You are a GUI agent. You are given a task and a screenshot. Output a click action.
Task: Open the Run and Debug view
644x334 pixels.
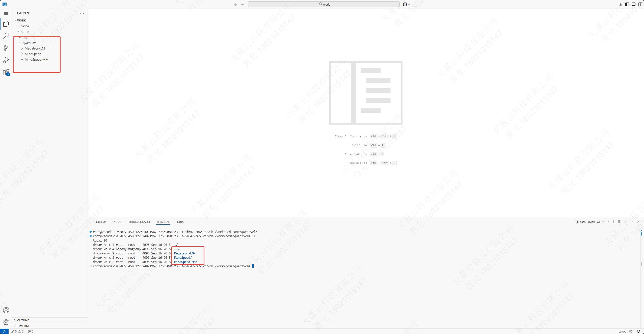click(x=6, y=60)
